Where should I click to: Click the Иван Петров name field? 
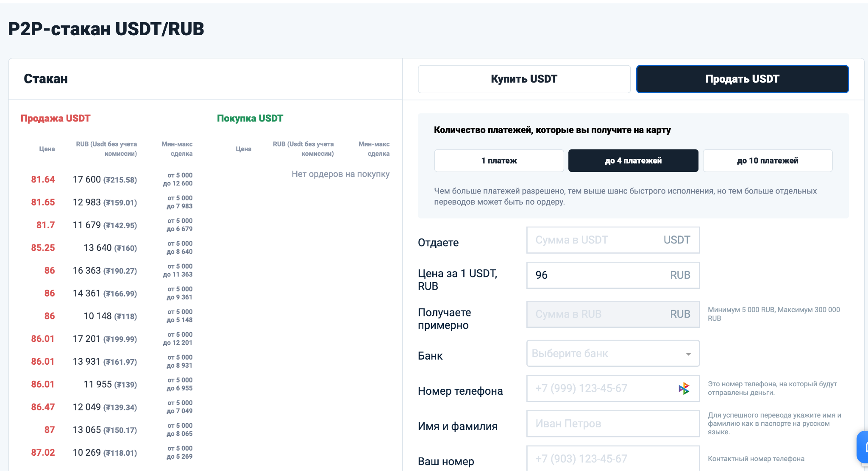613,424
